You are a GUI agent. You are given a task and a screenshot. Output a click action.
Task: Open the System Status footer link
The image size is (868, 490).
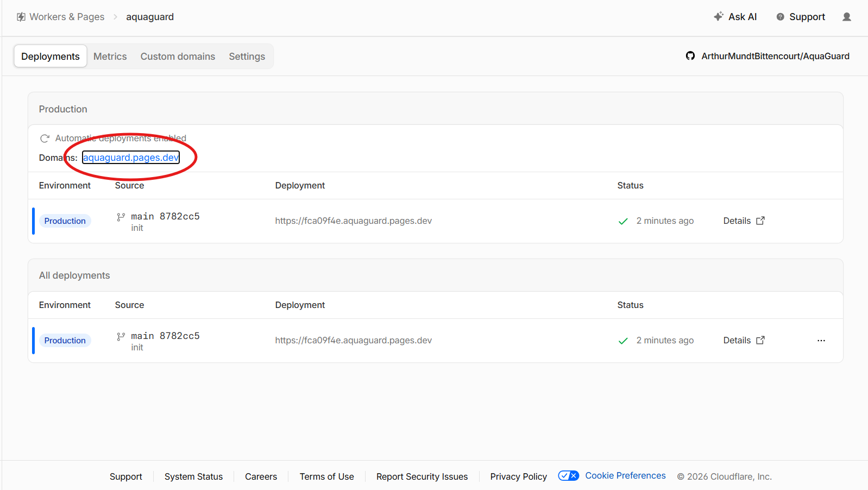point(193,476)
